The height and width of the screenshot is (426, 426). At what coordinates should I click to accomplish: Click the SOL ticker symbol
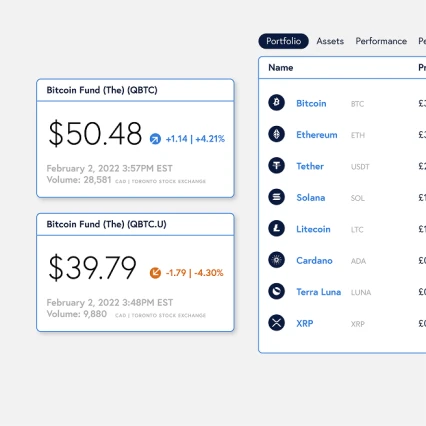click(x=358, y=198)
